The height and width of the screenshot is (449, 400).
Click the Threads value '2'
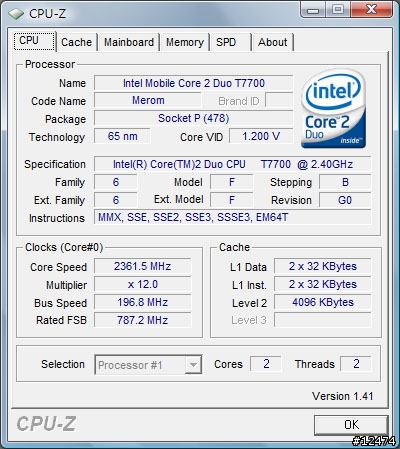(x=356, y=364)
